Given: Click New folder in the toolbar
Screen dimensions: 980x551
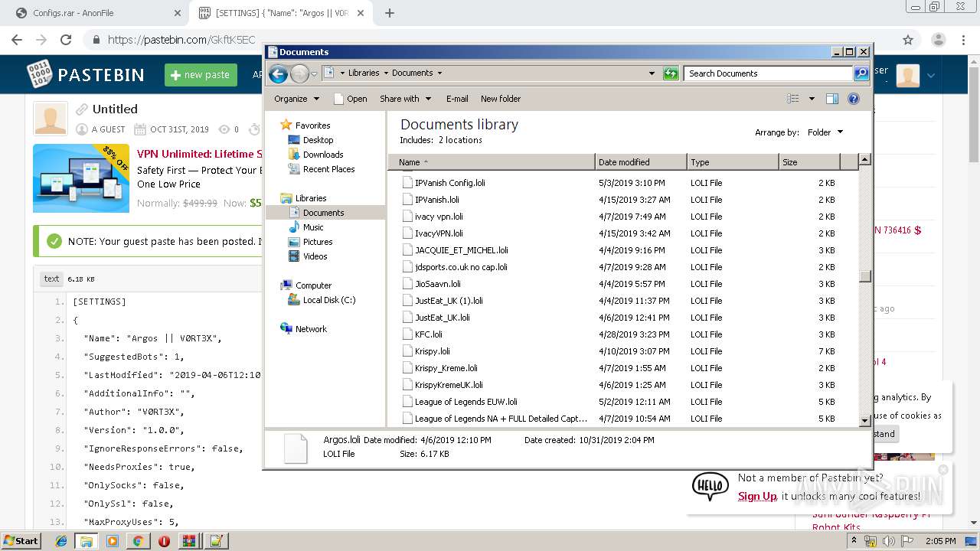Looking at the screenshot, I should pyautogui.click(x=501, y=99).
